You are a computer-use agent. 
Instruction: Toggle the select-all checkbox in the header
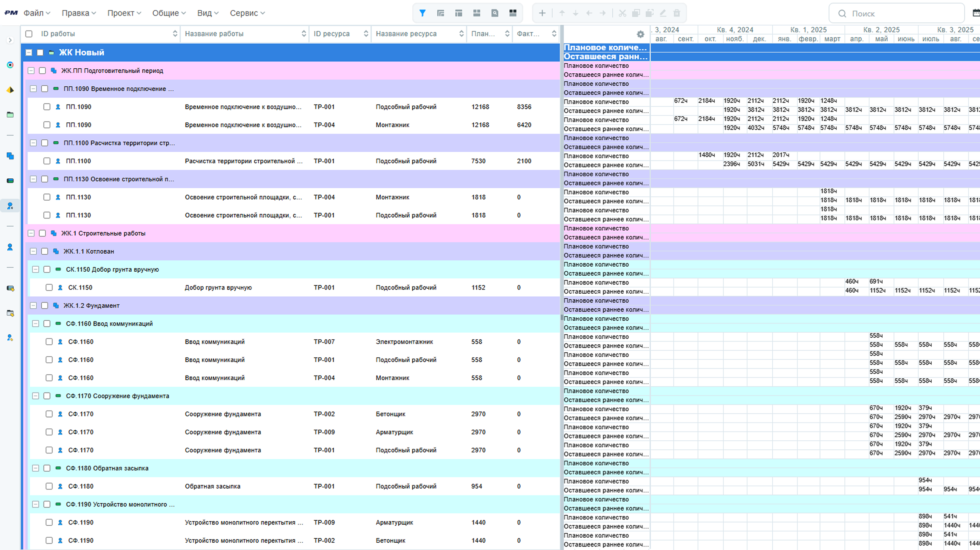tap(29, 34)
